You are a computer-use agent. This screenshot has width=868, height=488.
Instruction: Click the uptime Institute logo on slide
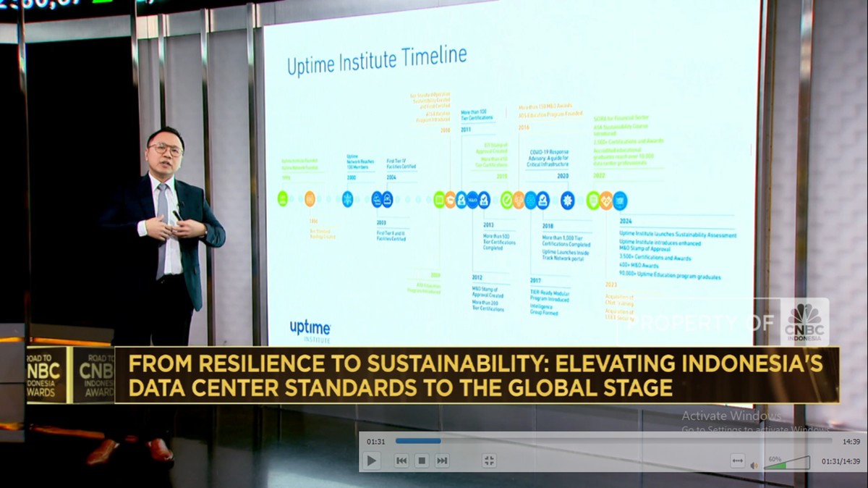point(310,329)
